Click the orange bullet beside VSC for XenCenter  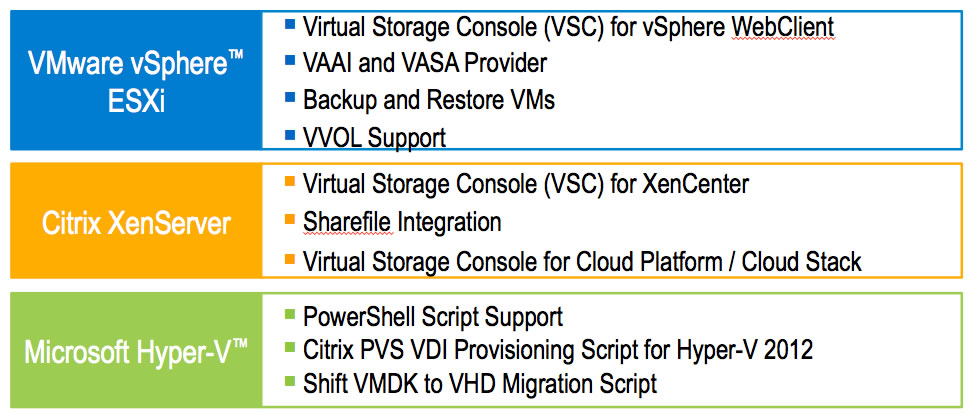pyautogui.click(x=288, y=182)
